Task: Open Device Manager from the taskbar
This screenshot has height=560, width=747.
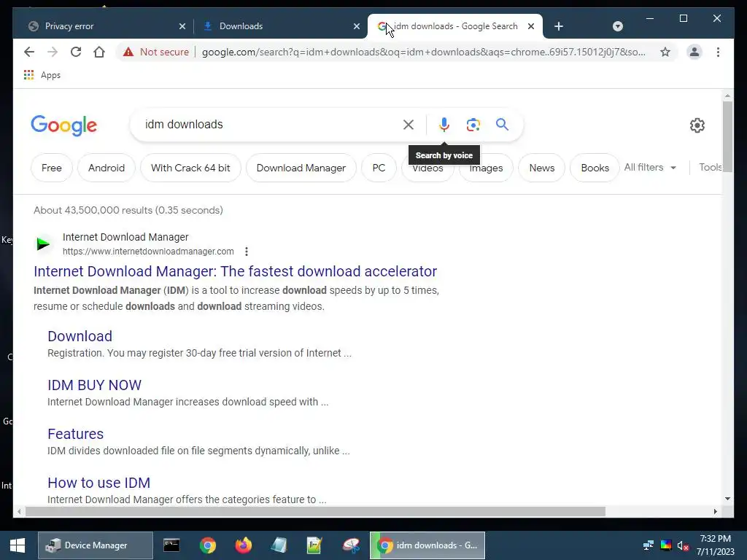Action: [96, 545]
